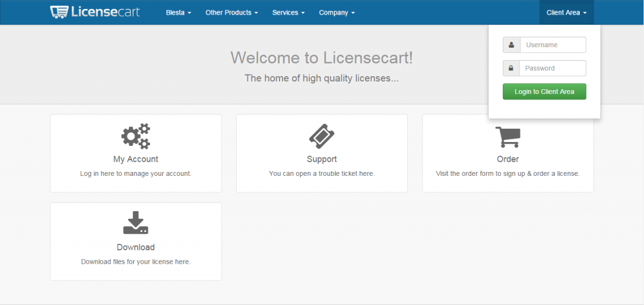The height and width of the screenshot is (305, 644).
Task: Click "Download files for your license here."
Action: click(x=136, y=262)
